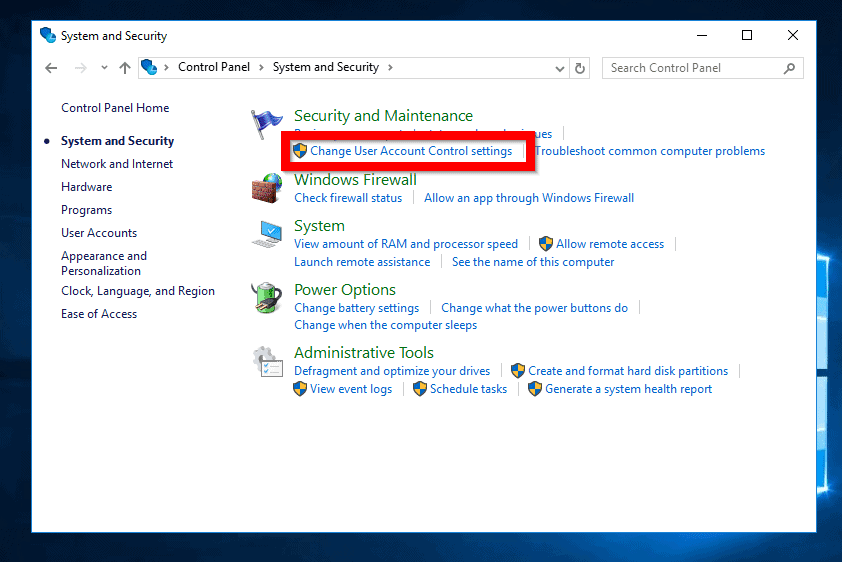Click the shield icon beside Schedule tasks
This screenshot has width=842, height=562.
419,389
